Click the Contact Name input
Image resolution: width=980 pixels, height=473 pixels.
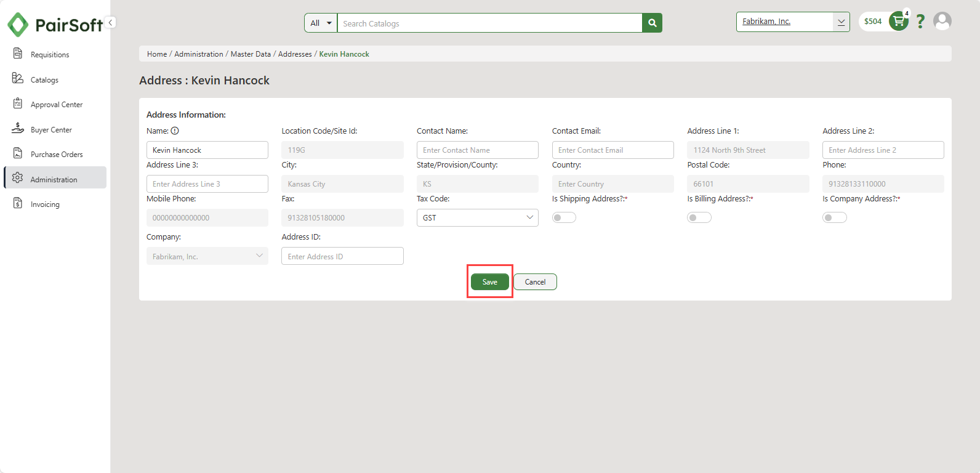(x=478, y=150)
